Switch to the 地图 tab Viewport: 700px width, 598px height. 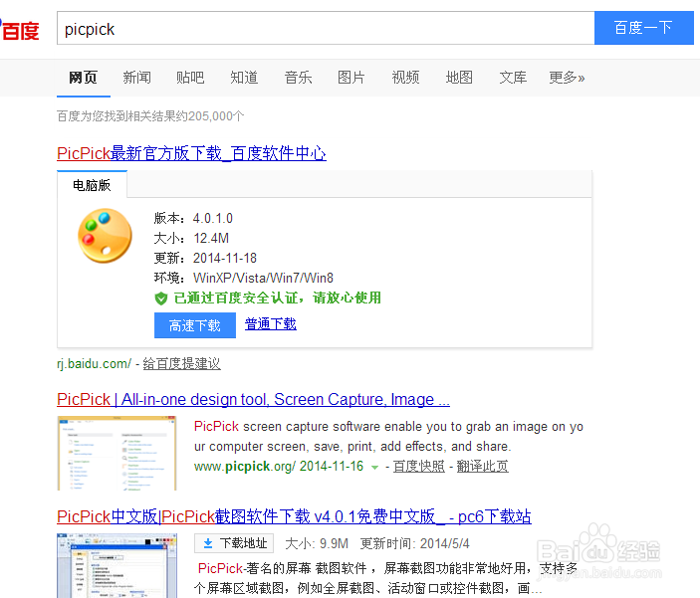point(459,78)
